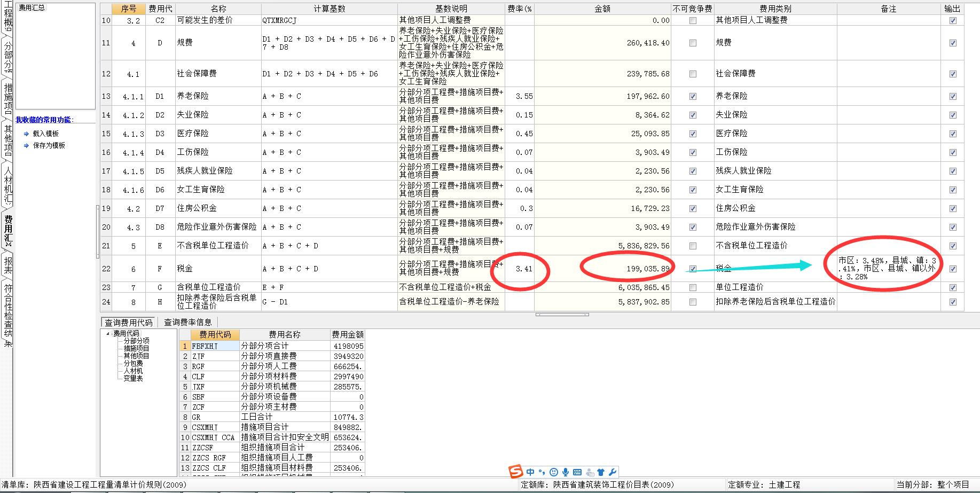Image resolution: width=980 pixels, height=493 pixels.
Task: Select 费用汇总 node in top-left panel
Action: [x=32, y=8]
